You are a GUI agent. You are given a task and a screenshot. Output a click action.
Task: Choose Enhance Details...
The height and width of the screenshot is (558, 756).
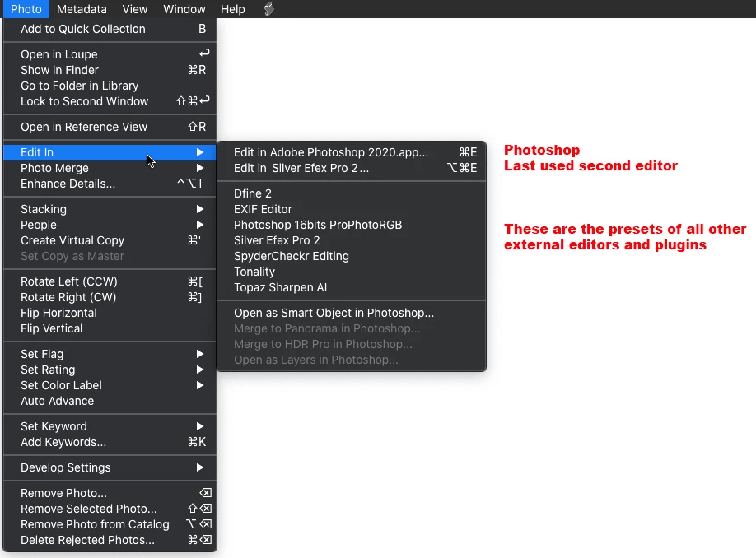(110, 184)
